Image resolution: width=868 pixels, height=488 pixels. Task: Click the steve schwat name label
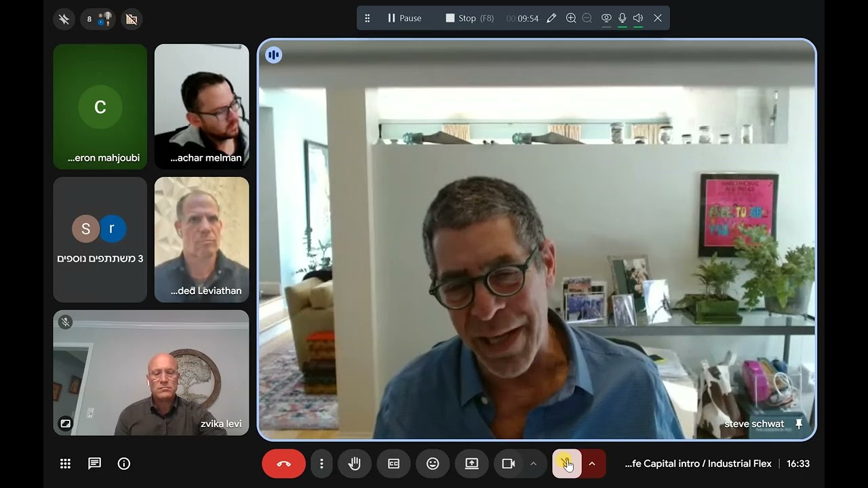point(754,424)
